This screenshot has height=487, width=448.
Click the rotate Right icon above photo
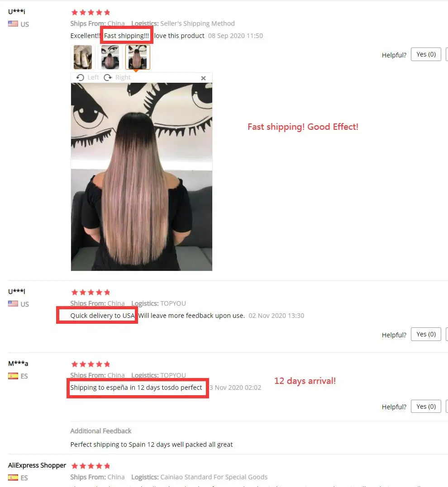pos(108,77)
